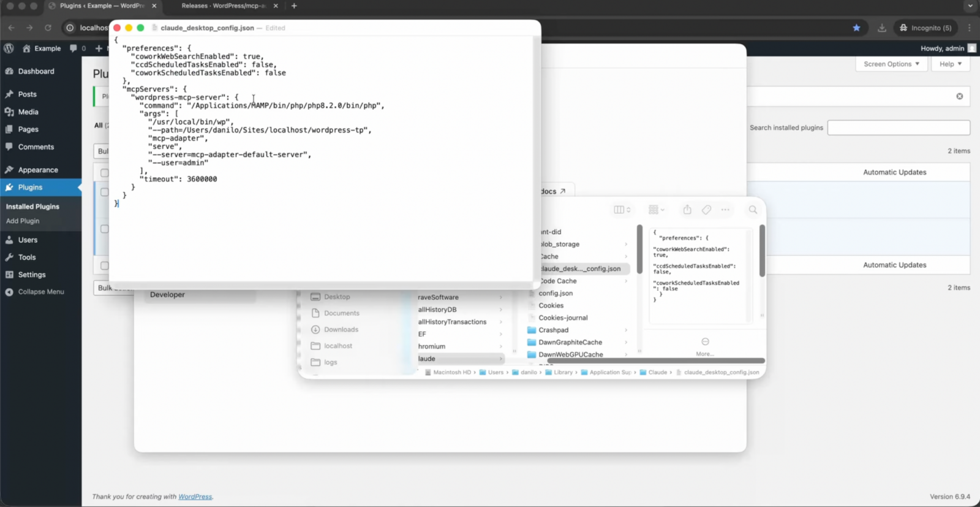Click the Finder tag icon

tap(706, 210)
